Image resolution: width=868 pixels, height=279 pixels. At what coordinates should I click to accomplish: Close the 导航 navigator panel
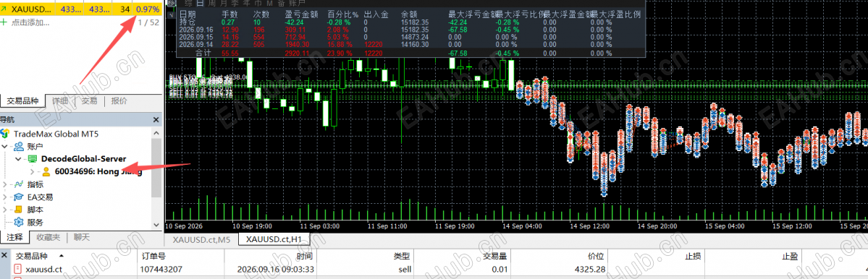(156, 119)
